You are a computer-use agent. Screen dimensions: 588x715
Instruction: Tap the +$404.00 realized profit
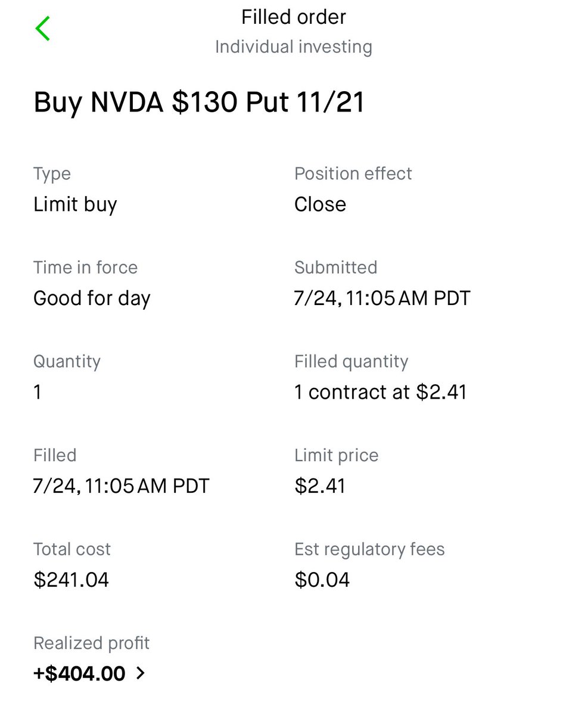pos(79,674)
